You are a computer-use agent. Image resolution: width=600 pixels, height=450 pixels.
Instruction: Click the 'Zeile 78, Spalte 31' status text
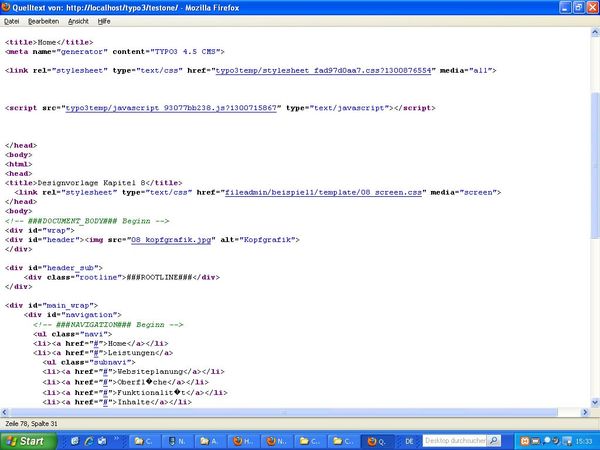click(31, 424)
